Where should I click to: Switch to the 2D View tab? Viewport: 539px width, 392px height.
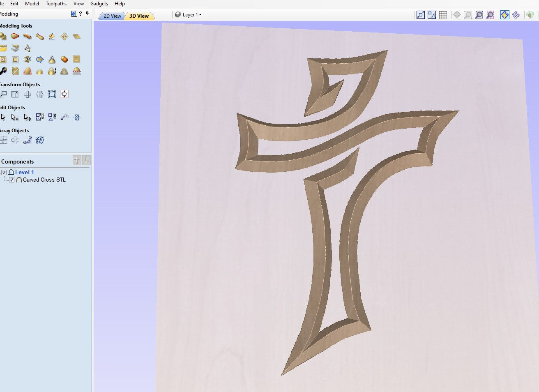[112, 16]
